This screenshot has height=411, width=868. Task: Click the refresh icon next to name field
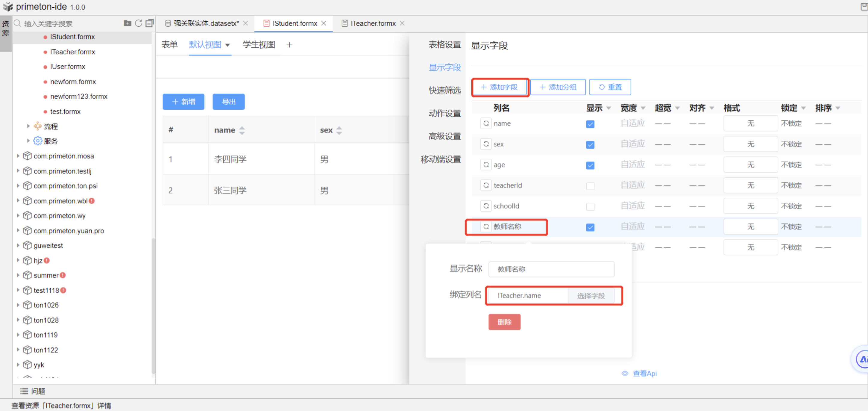tap(486, 123)
